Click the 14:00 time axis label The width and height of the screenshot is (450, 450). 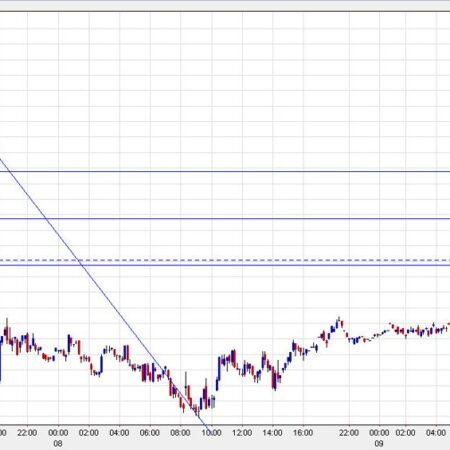point(272,433)
